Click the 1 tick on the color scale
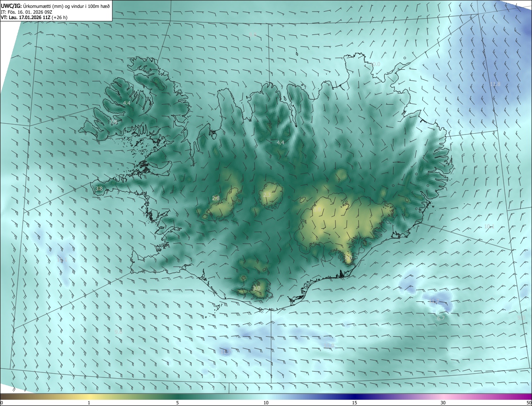Image resolution: width=532 pixels, height=406 pixels. (x=89, y=403)
